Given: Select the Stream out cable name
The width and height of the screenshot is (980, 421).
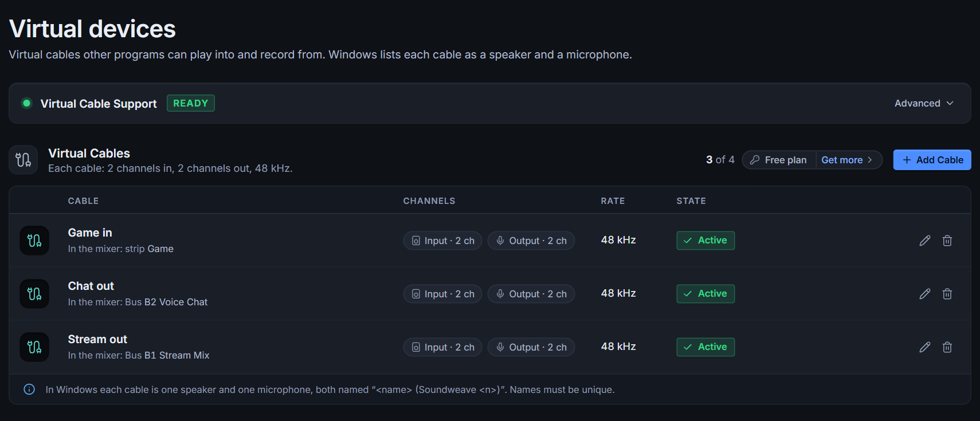Looking at the screenshot, I should (x=97, y=339).
